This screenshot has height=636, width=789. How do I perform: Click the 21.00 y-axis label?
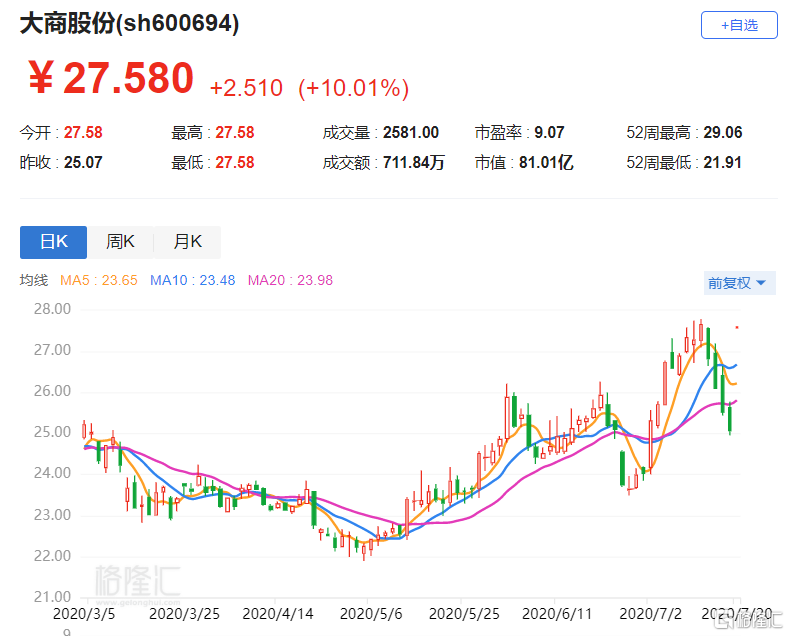(x=52, y=597)
